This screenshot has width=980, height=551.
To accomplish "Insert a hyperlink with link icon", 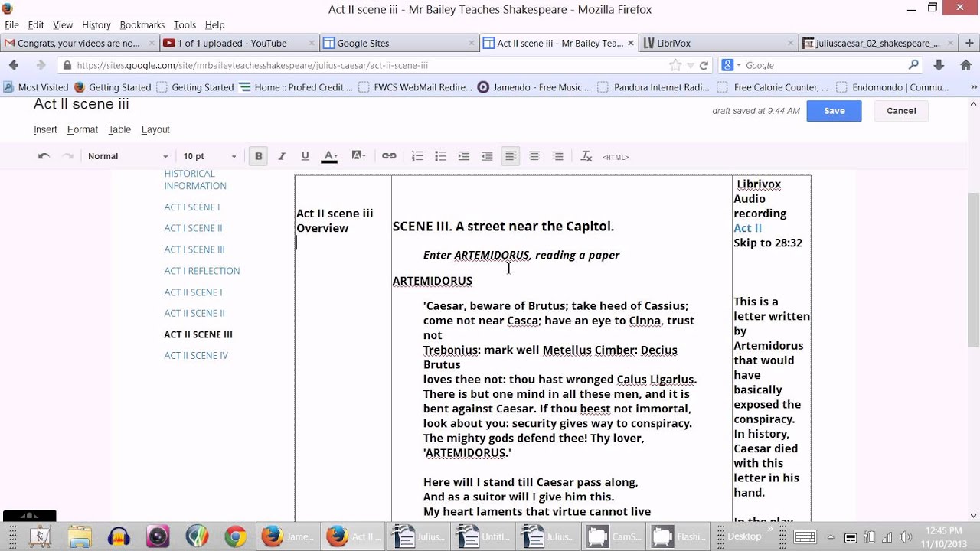I will [x=389, y=156].
